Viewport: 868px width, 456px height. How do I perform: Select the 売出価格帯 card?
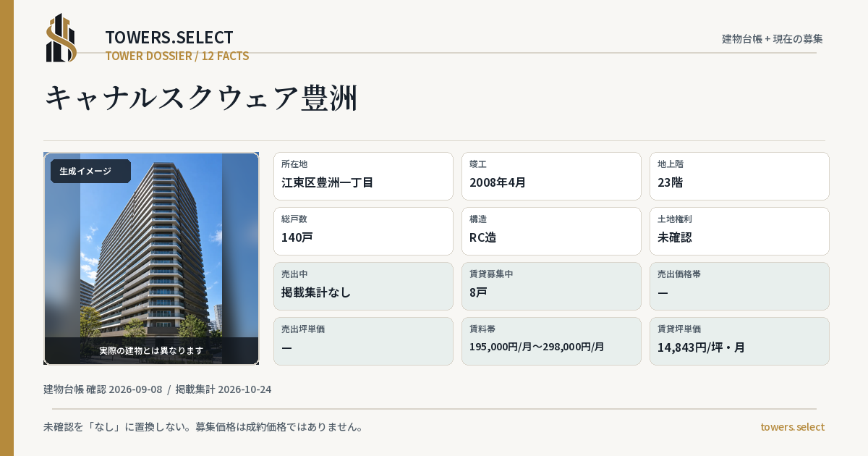click(739, 286)
